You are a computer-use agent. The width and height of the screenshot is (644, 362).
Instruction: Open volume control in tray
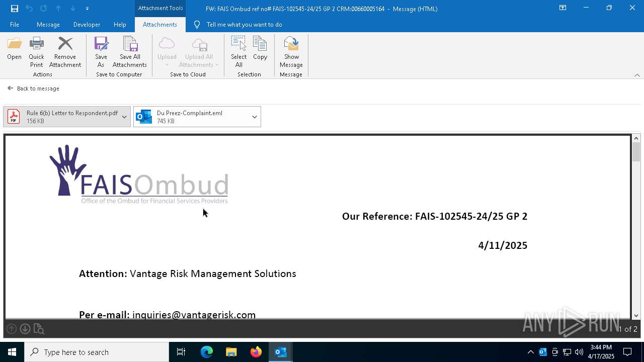(x=579, y=352)
